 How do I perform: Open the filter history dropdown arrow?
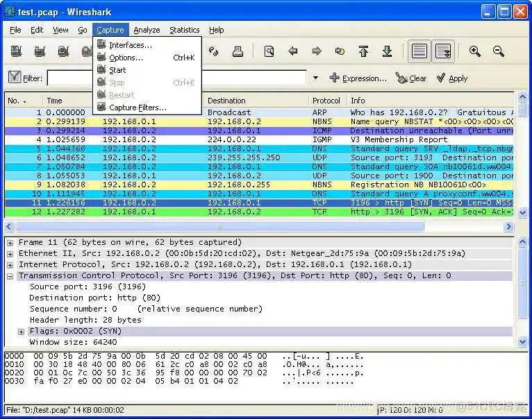click(315, 78)
